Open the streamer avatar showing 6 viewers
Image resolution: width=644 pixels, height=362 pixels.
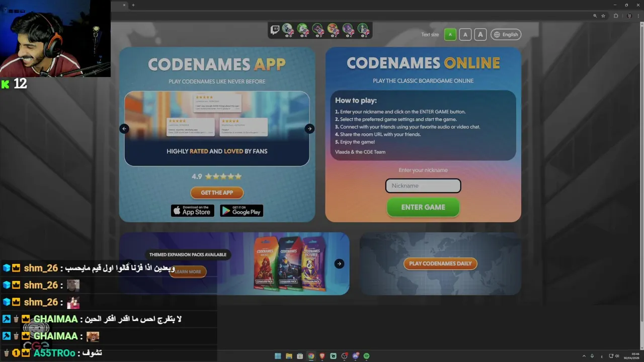coord(288,30)
